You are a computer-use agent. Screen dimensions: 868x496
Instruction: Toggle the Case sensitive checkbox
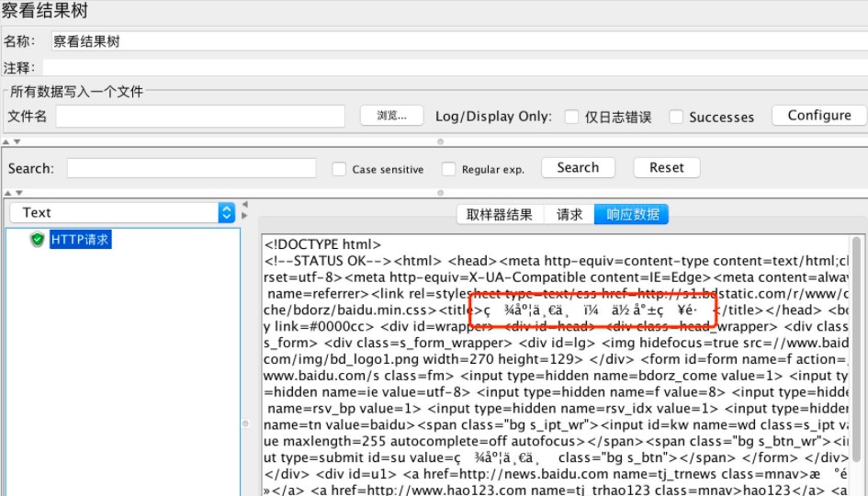coord(339,169)
